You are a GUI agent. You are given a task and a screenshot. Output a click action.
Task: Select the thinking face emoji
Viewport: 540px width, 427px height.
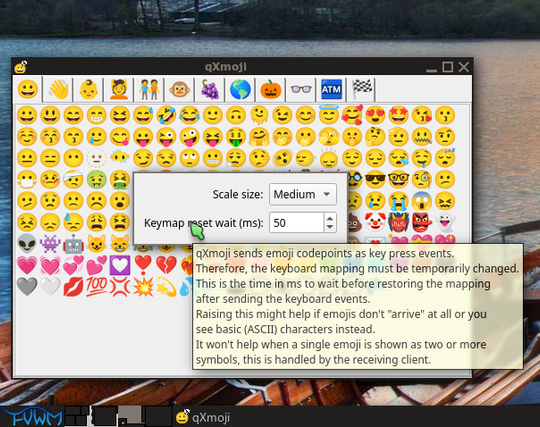[375, 136]
